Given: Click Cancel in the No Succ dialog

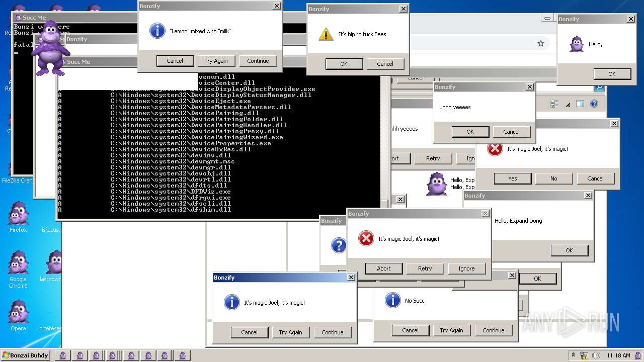Looking at the screenshot, I should (x=410, y=330).
